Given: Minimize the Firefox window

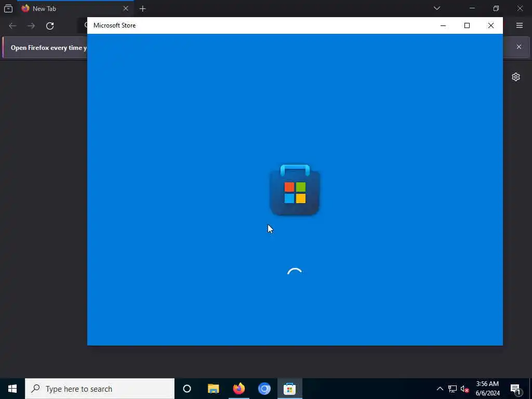Looking at the screenshot, I should [x=472, y=8].
